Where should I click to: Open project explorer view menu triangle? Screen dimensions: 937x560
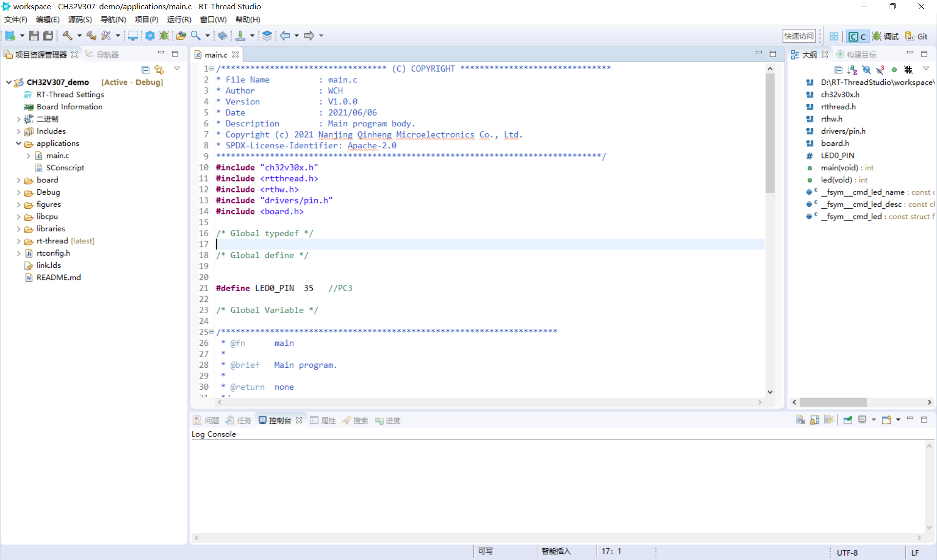(x=177, y=69)
